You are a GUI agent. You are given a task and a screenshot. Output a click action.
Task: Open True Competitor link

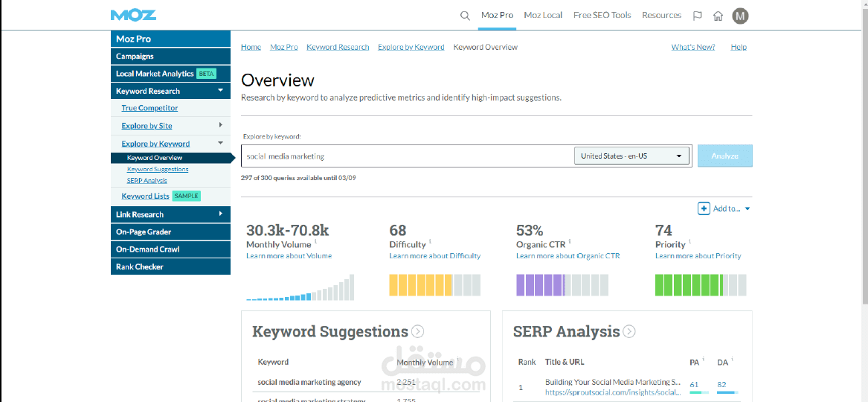(x=150, y=108)
